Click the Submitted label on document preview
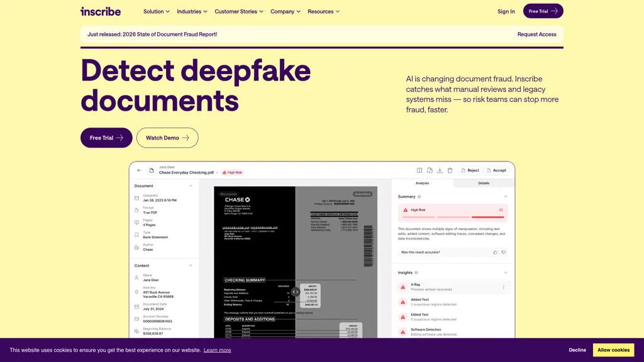Viewport: 644px width, 362px height. 362,194
